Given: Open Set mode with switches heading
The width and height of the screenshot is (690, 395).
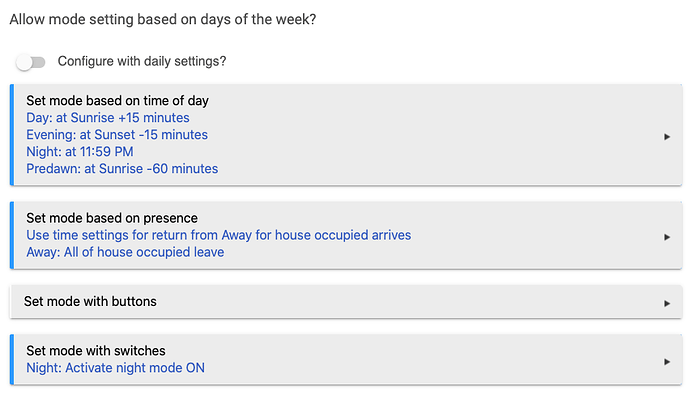Looking at the screenshot, I should point(96,351).
